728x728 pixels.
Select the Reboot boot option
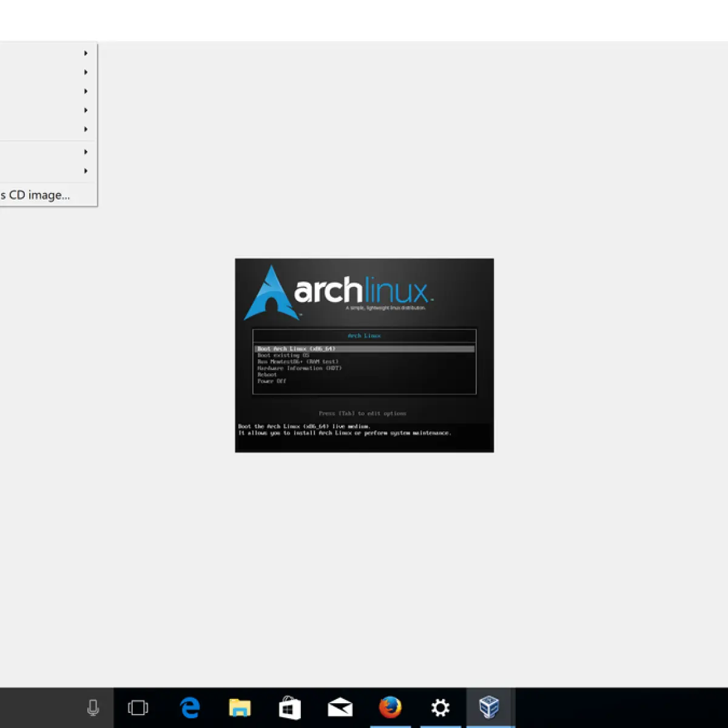tap(267, 375)
